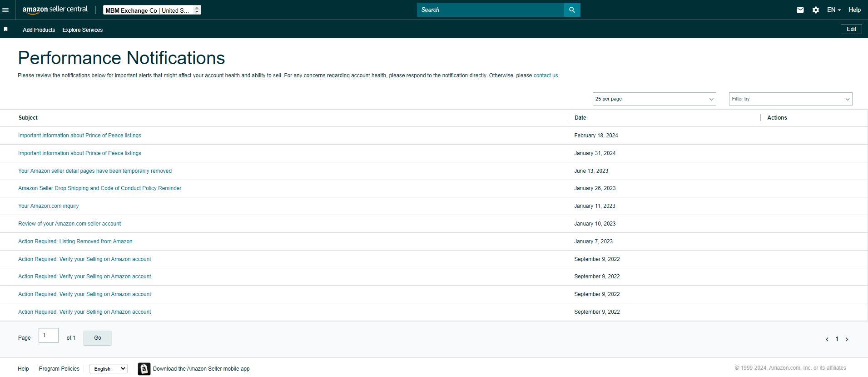The image size is (868, 377).
Task: Open the buyer messages envelope icon
Action: (800, 10)
